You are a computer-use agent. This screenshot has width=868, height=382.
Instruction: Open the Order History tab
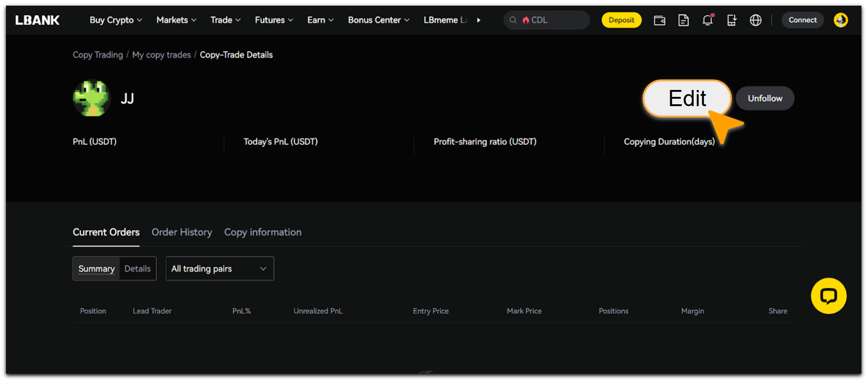[182, 232]
